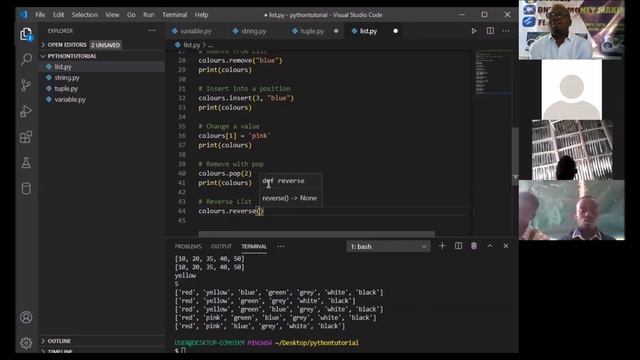Viewport: 640px width, 360px height.
Task: Open the Manage gear icon
Action: [26, 343]
